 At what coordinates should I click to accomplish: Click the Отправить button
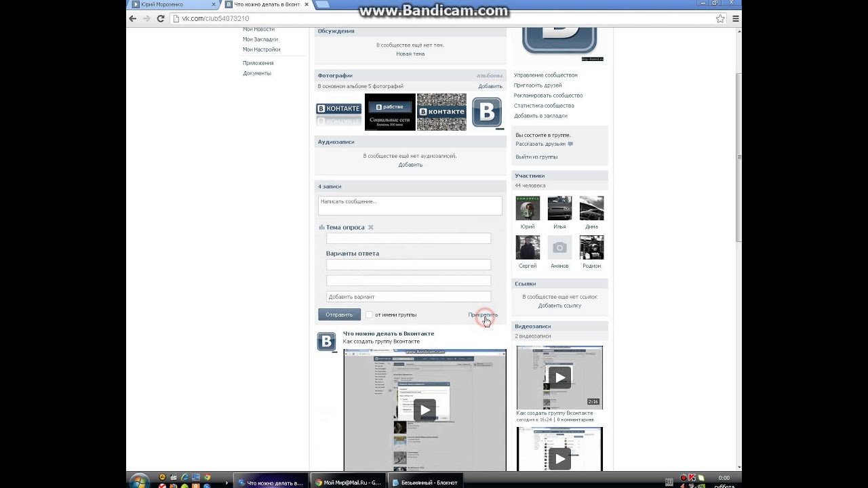coord(339,314)
